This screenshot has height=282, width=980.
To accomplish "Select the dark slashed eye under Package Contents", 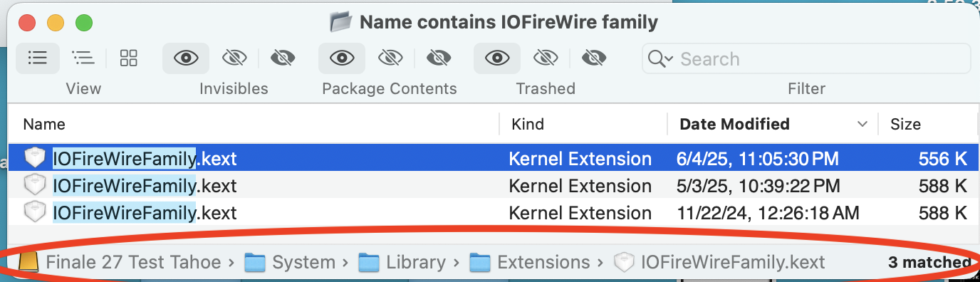I will click(439, 58).
